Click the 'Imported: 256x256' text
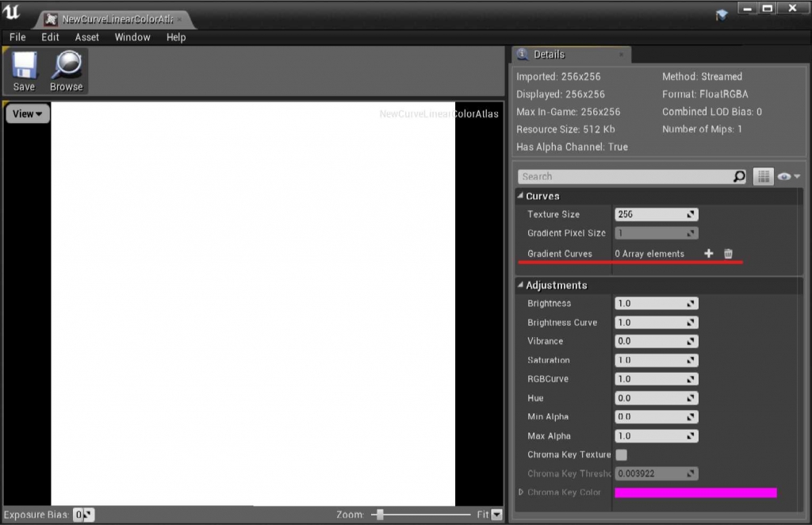Image resolution: width=812 pixels, height=525 pixels. (x=558, y=77)
